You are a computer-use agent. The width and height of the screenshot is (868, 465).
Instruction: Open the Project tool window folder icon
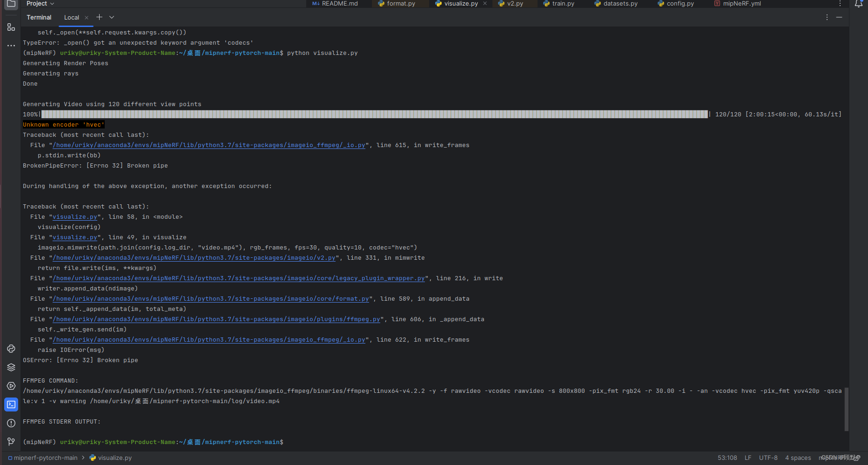[10, 5]
